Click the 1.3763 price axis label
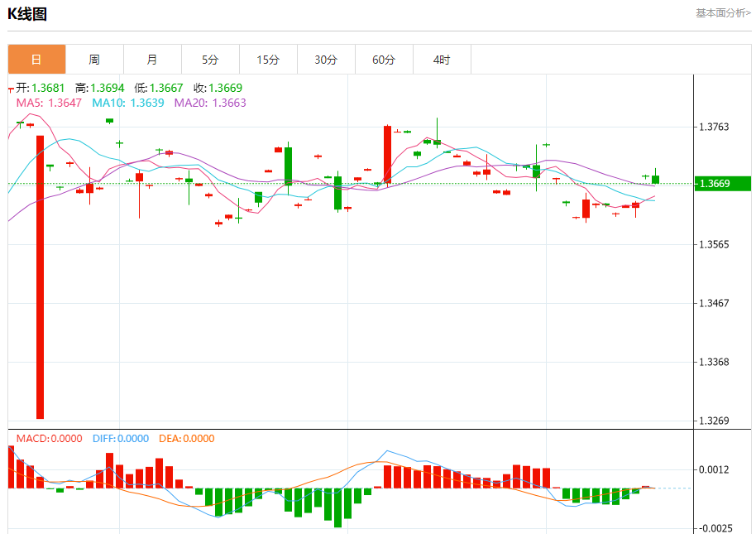 coord(714,127)
